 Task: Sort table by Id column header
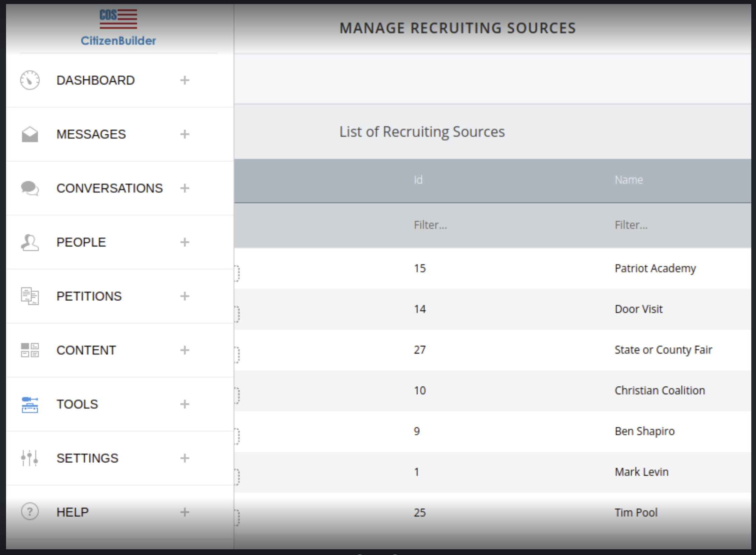coord(418,180)
